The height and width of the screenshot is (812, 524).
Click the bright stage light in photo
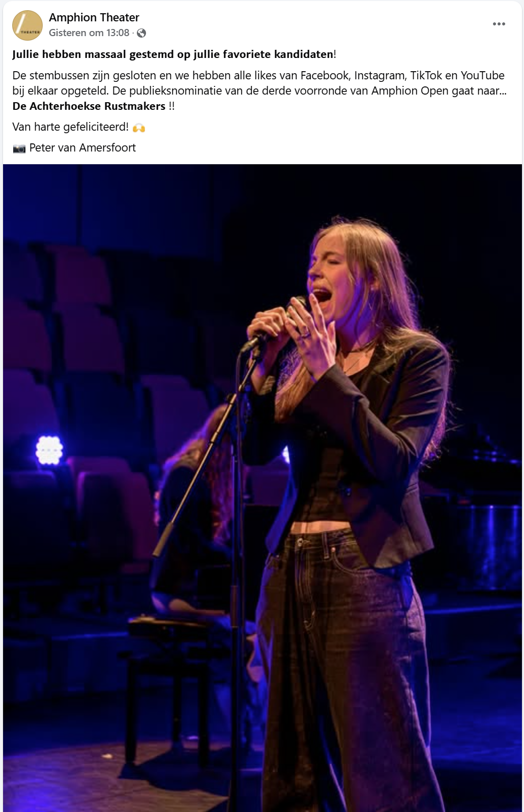tap(49, 450)
